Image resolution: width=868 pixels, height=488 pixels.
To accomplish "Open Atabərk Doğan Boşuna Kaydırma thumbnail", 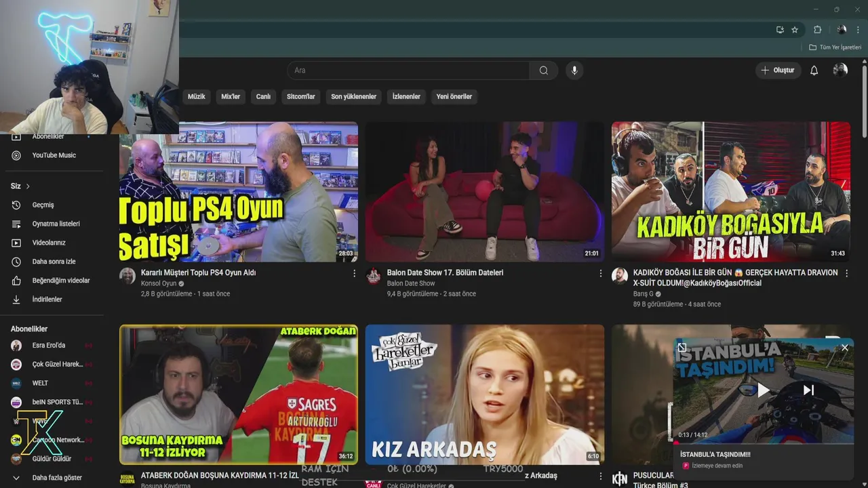I will [239, 394].
